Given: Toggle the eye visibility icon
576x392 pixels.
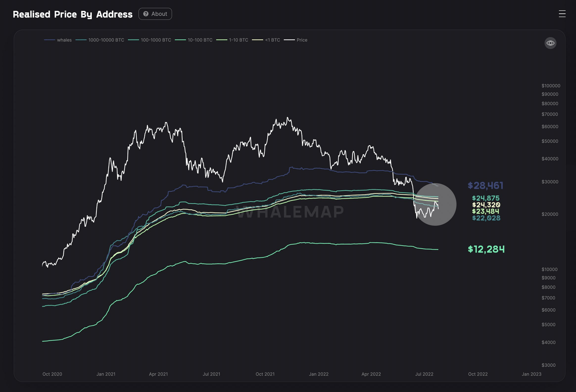Looking at the screenshot, I should 550,43.
